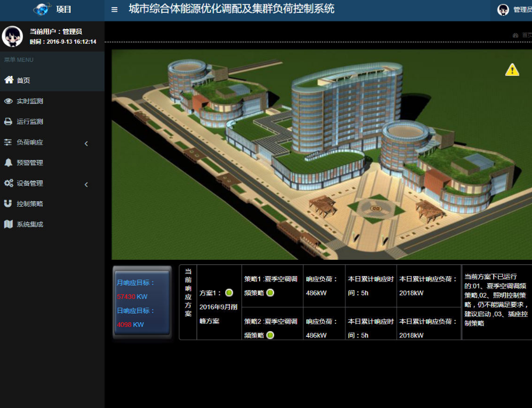Click the 3D building campus image
The width and height of the screenshot is (532, 408).
[321, 155]
